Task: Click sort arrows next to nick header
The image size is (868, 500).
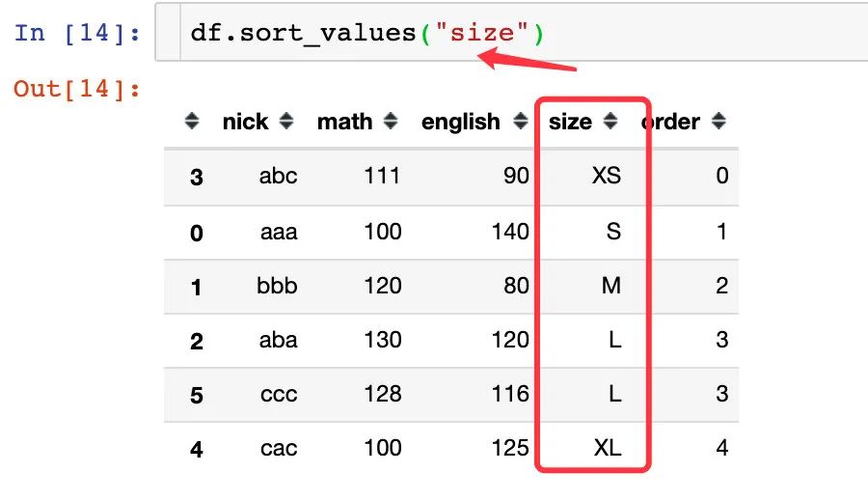Action: [x=286, y=121]
